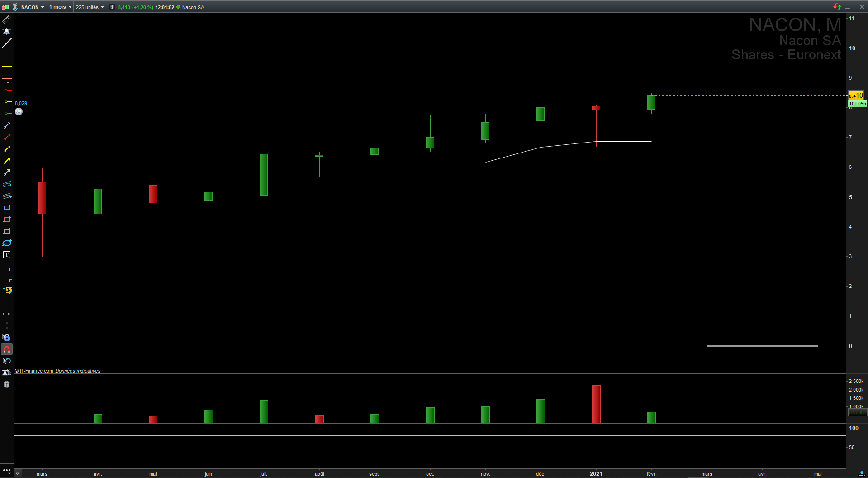This screenshot has height=478, width=868.
Task: Select the Fibonacci retracement tool
Action: coord(7,267)
